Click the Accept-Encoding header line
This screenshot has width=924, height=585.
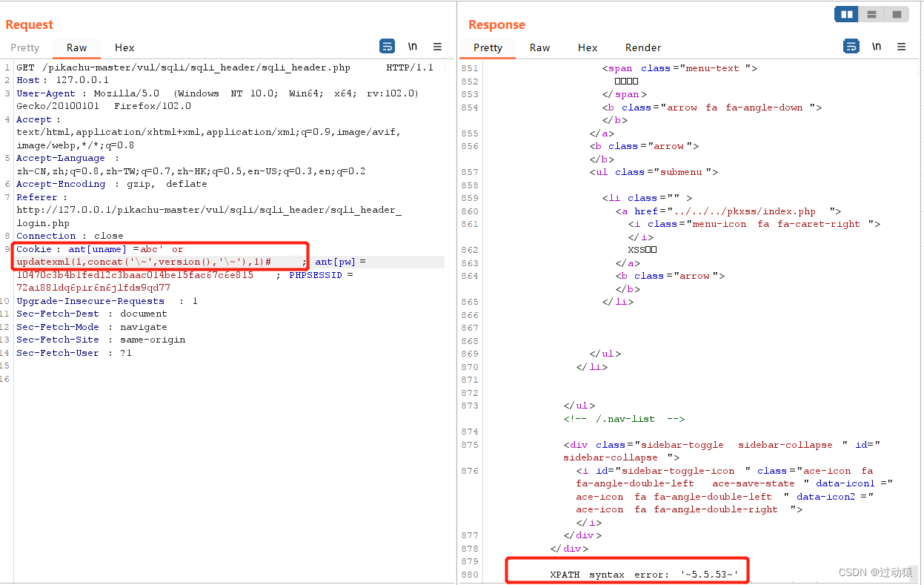click(112, 184)
